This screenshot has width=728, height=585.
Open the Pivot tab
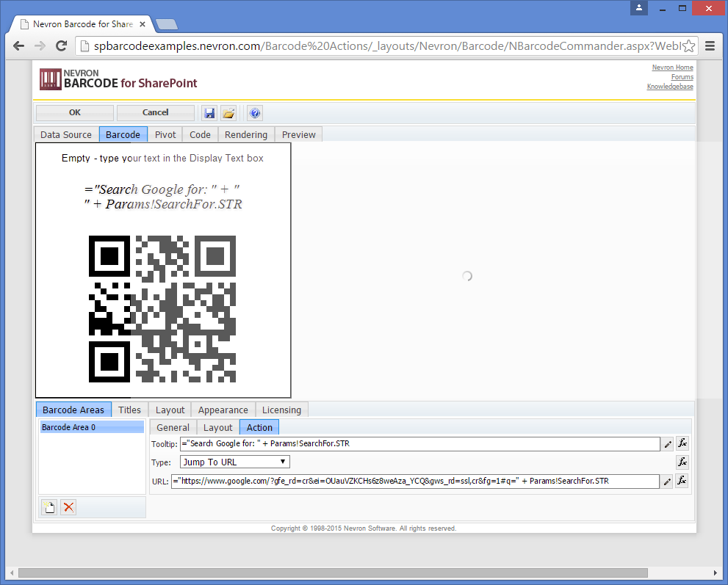(x=165, y=134)
